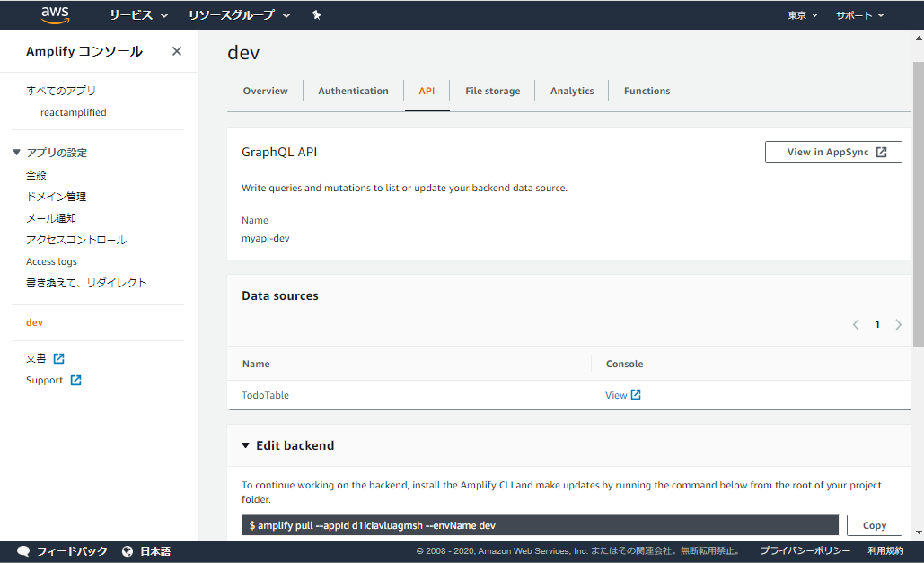Click the Name column header
This screenshot has height=563, width=924.
pyautogui.click(x=256, y=364)
